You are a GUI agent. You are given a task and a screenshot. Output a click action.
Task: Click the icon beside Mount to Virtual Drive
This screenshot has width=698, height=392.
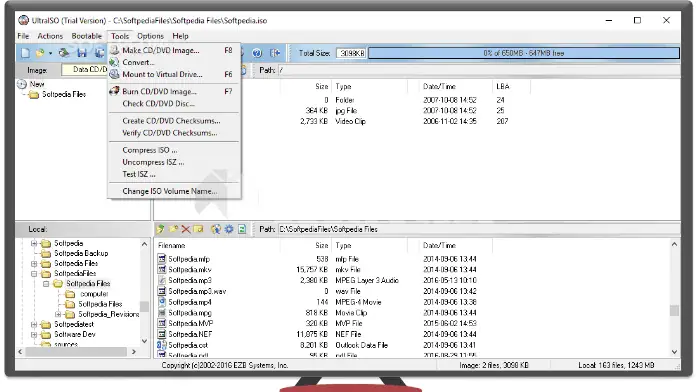coord(114,74)
